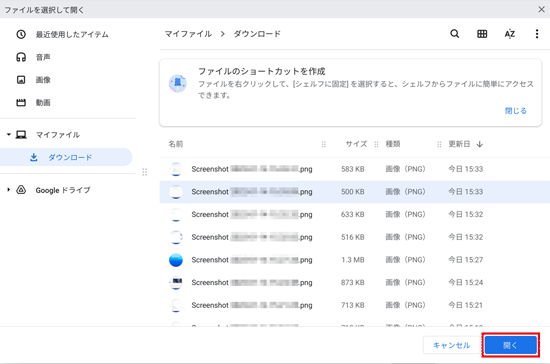Click the shortcut banner illustration icon
This screenshot has height=364, width=550.
[178, 83]
